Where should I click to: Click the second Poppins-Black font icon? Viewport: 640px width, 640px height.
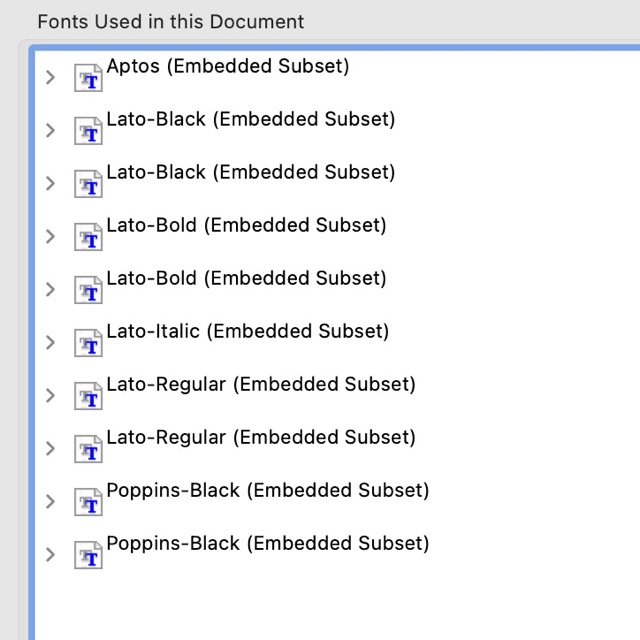pos(88,554)
